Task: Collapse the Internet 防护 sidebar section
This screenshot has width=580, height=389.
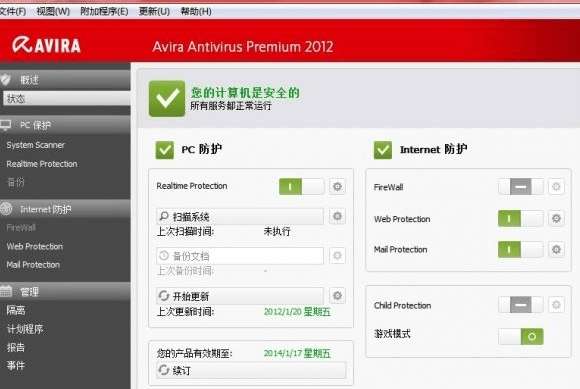Action: pyautogui.click(x=65, y=209)
